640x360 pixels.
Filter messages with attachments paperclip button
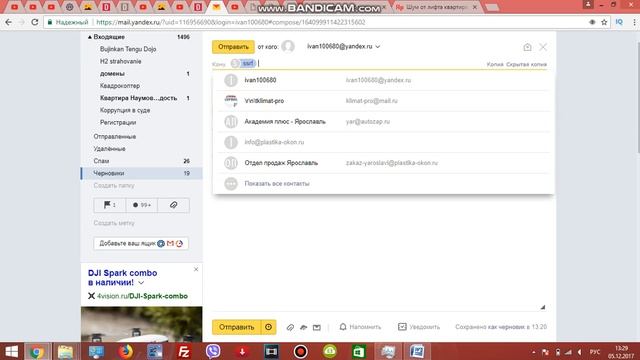point(173,205)
